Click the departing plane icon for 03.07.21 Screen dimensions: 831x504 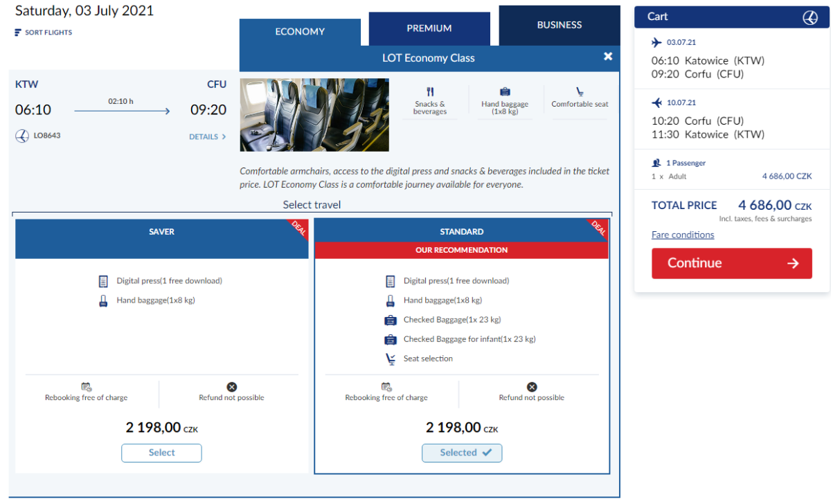657,42
